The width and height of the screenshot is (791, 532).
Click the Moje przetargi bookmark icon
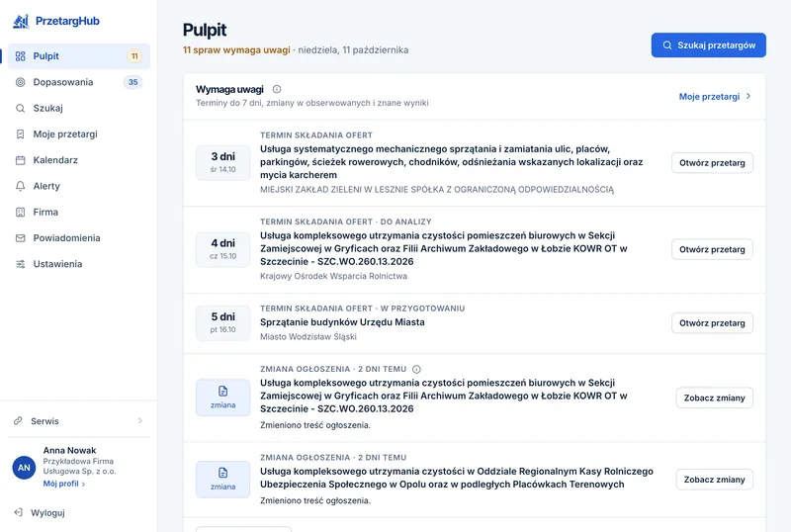point(20,134)
